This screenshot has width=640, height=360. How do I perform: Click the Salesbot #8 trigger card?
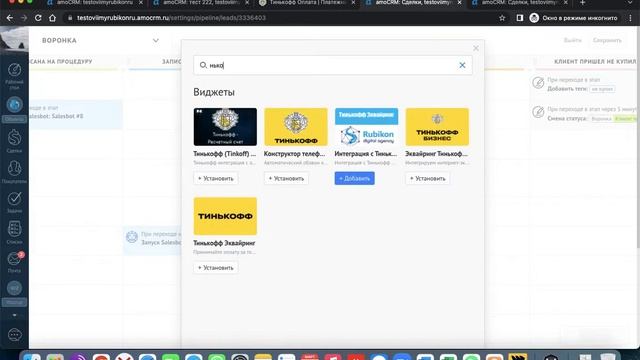(x=76, y=115)
